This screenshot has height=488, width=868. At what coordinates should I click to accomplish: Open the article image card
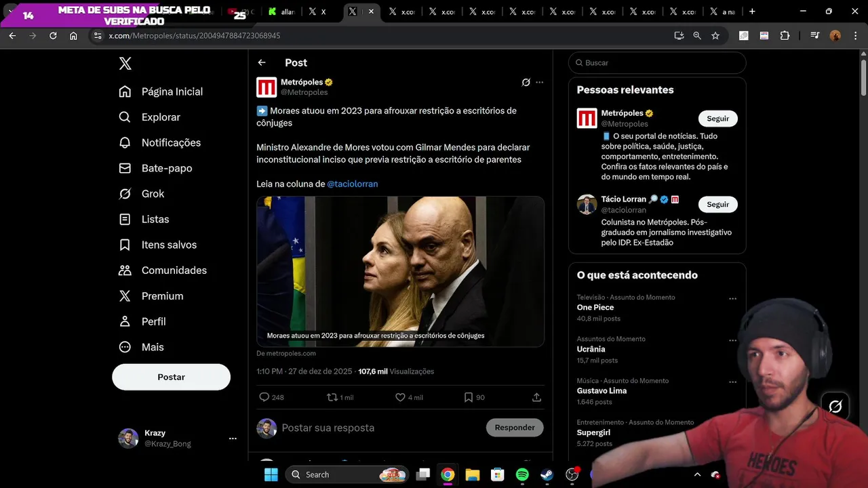point(400,271)
